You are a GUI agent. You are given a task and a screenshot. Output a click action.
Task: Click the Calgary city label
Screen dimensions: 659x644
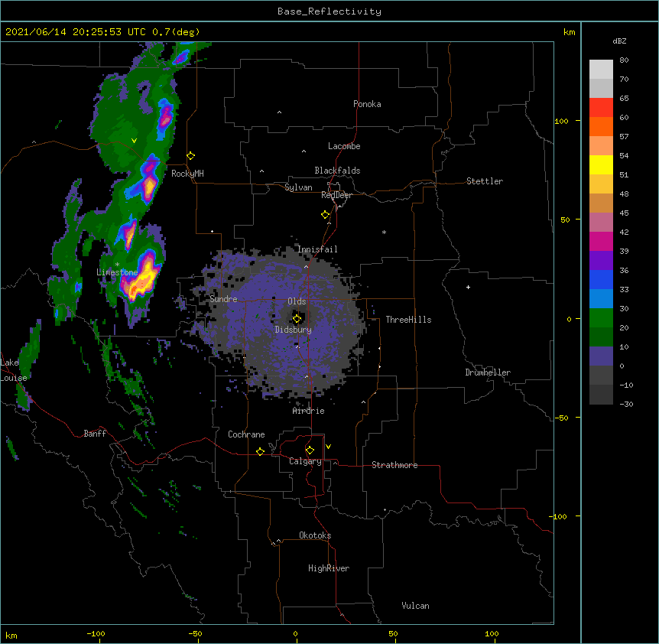[x=305, y=461]
